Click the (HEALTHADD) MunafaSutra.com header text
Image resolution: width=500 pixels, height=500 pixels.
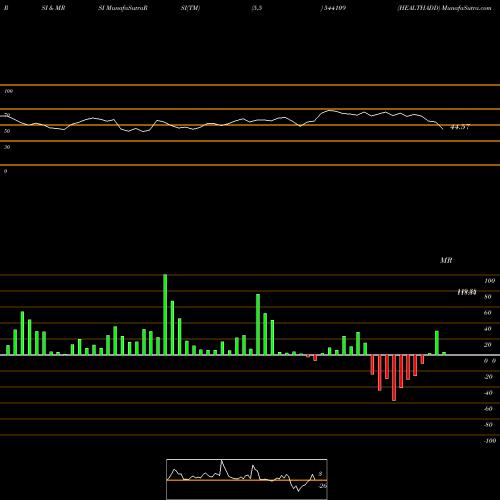pos(444,8)
